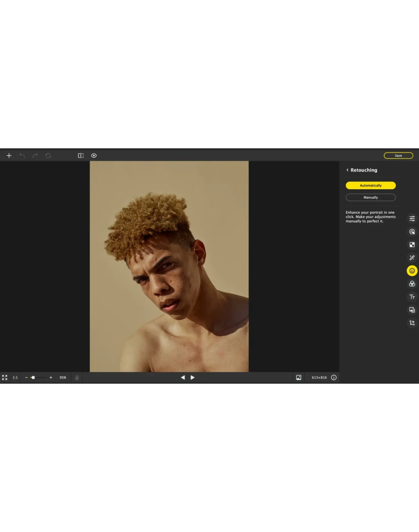Click the 1:1 actual size button
Viewport: 419px width, 532px height.
tap(15, 378)
